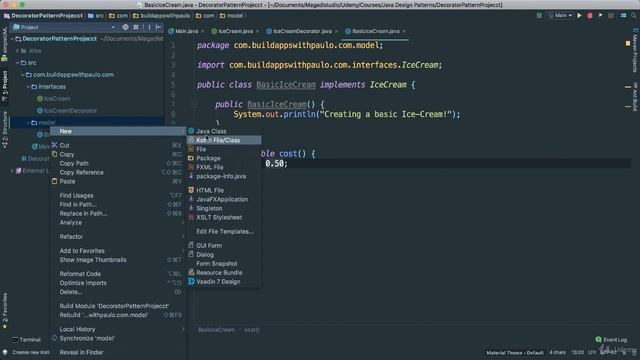The height and width of the screenshot is (360, 640).
Task: Select Reformat Code in context menu
Action: click(x=118, y=274)
